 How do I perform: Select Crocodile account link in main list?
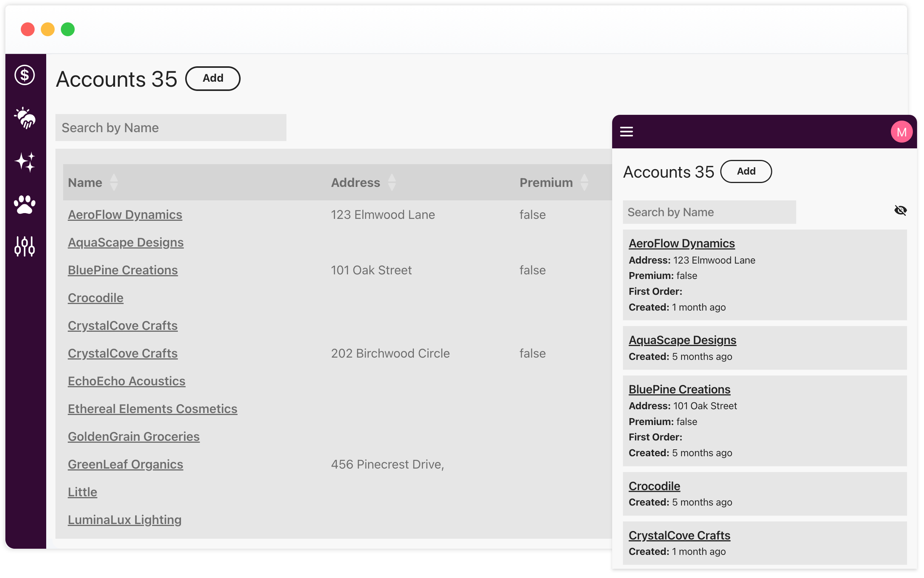click(x=96, y=297)
